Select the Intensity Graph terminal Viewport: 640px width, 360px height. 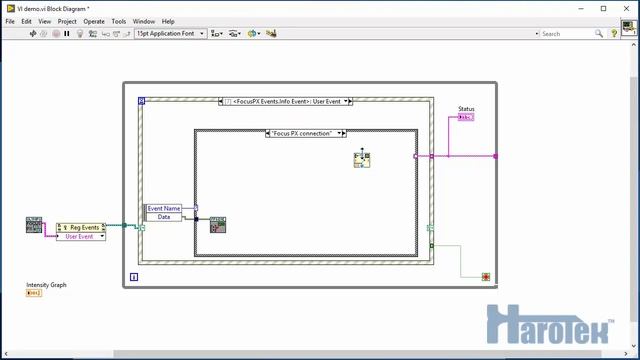34,293
